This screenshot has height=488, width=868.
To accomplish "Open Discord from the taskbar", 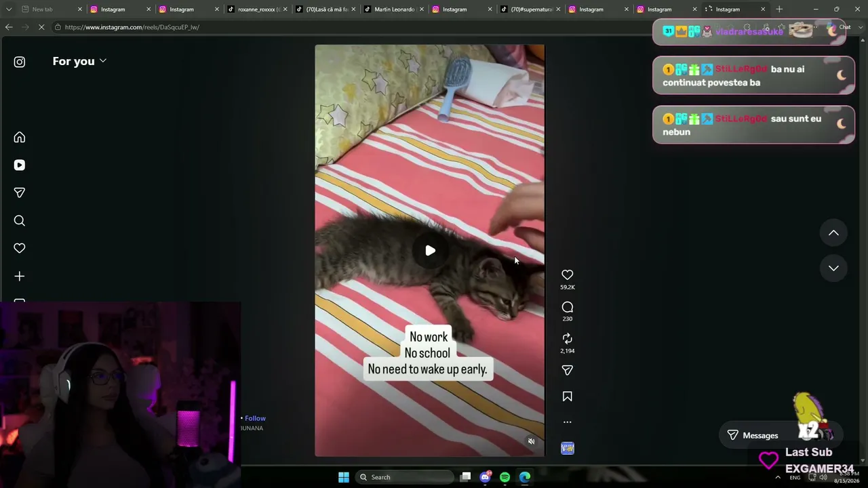I will 485,477.
